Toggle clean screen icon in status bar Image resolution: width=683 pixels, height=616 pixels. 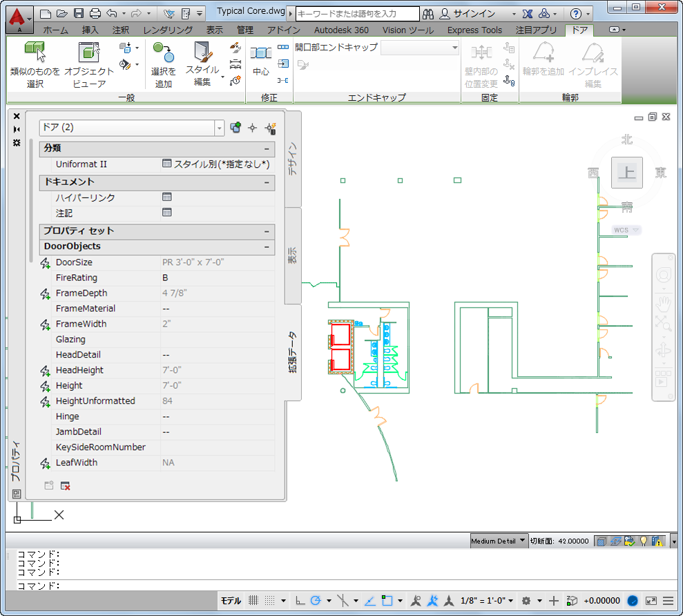coord(651,601)
